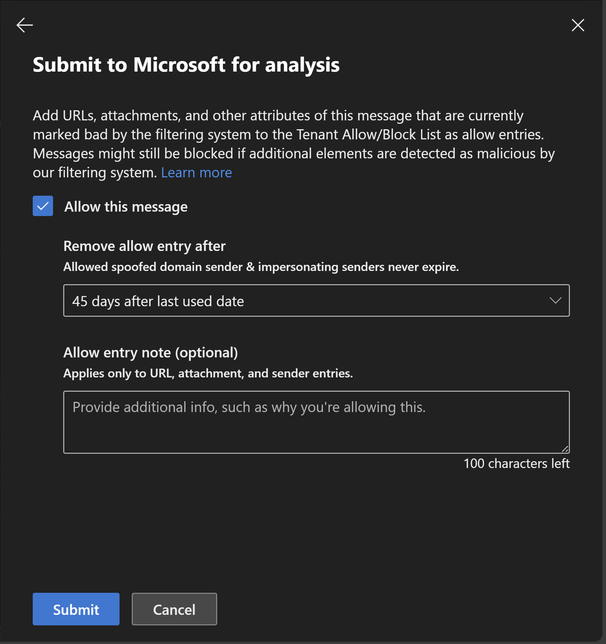
Task: Click the 'Allow entry note (optional)' label
Action: pos(151,353)
